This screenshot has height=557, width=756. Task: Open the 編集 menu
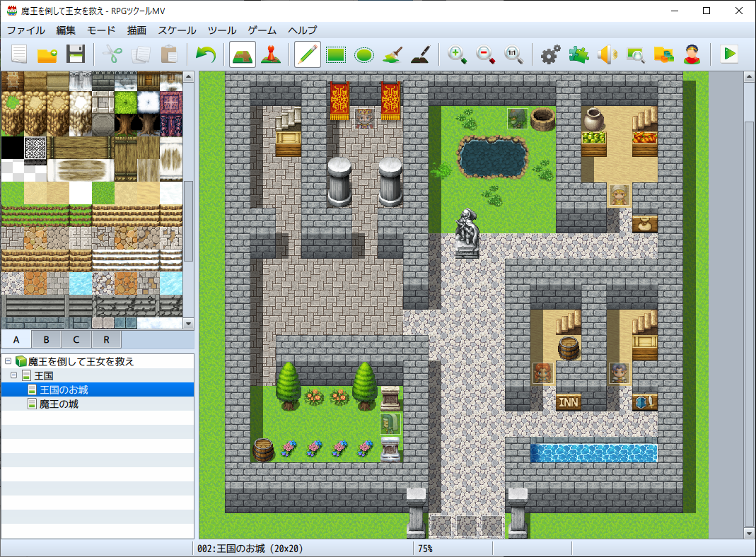(66, 30)
